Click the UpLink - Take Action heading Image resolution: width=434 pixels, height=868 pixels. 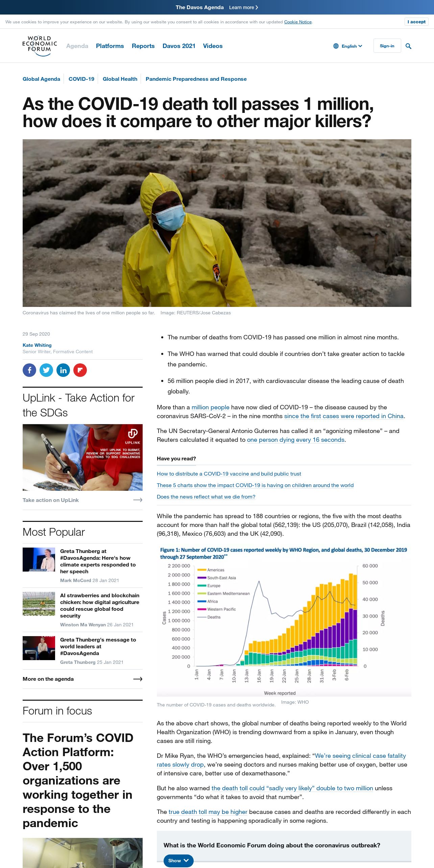click(x=79, y=405)
